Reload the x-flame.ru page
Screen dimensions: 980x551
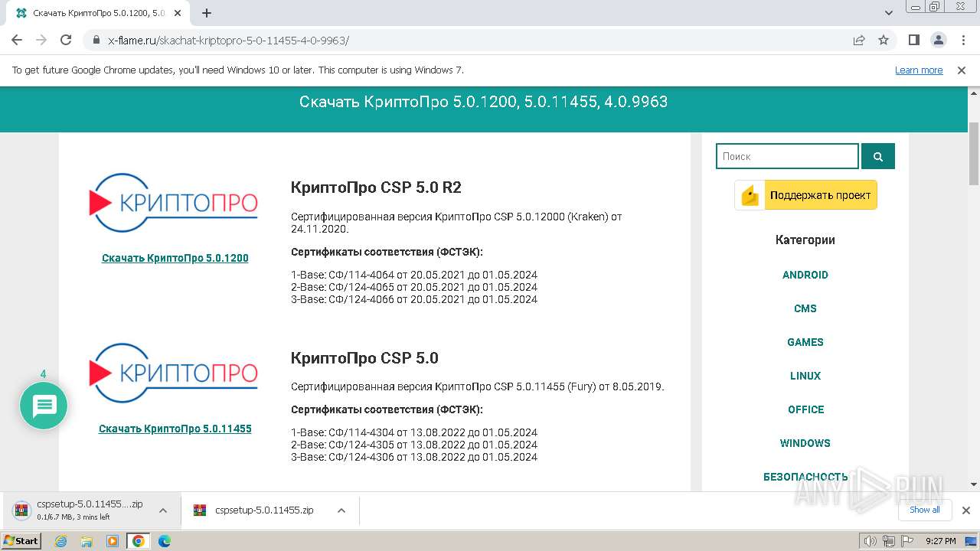click(x=66, y=40)
